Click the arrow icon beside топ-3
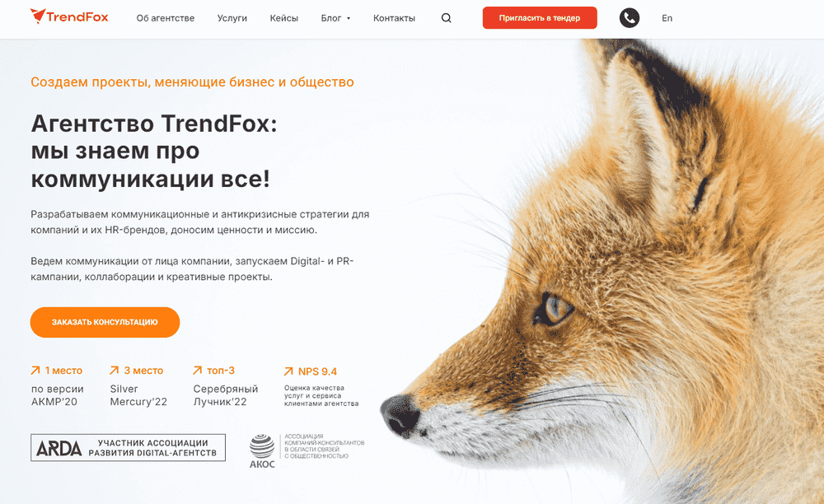This screenshot has height=504, width=824. coord(198,371)
